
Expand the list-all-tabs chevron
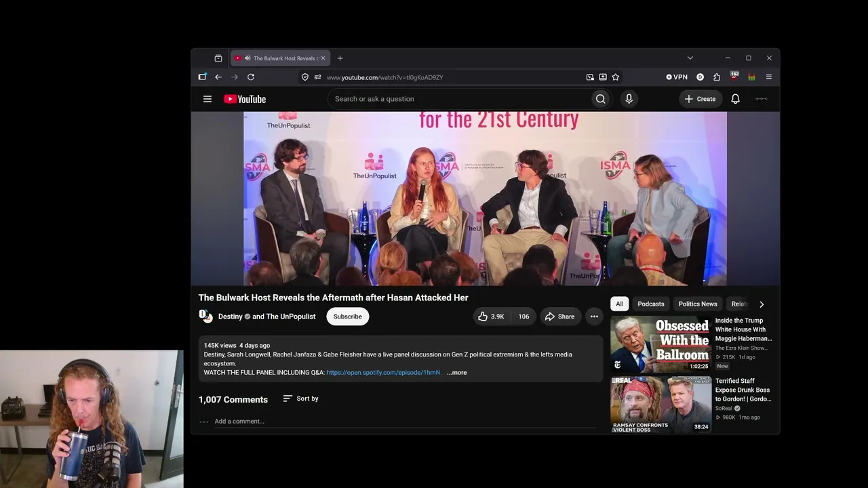pos(690,58)
